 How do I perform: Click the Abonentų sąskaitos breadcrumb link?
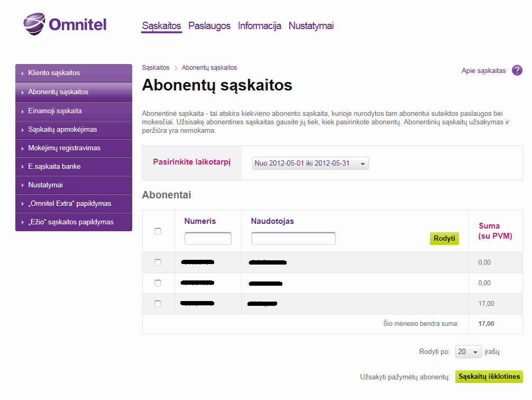(209, 68)
